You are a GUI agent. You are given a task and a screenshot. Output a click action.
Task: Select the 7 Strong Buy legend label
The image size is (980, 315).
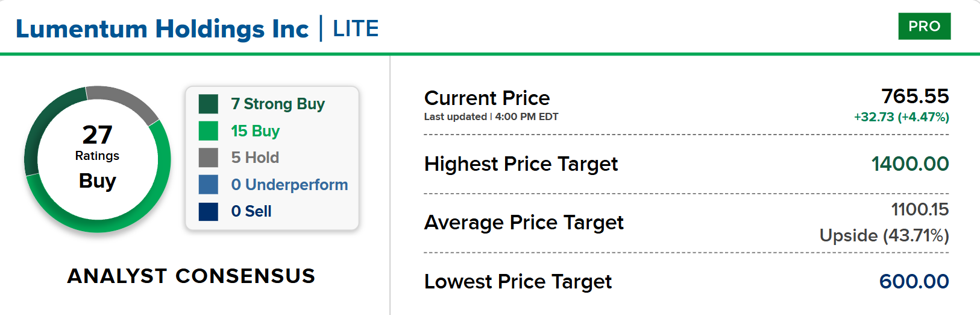click(278, 104)
